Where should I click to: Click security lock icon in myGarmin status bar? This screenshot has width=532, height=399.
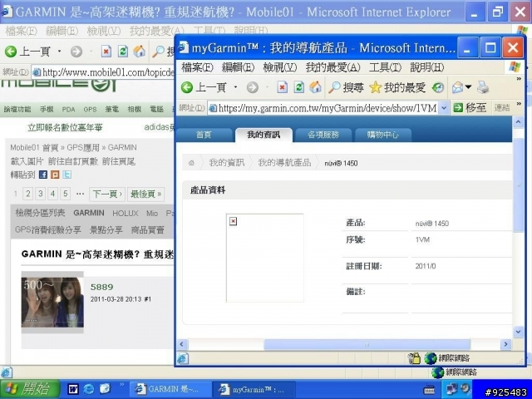pyautogui.click(x=415, y=358)
